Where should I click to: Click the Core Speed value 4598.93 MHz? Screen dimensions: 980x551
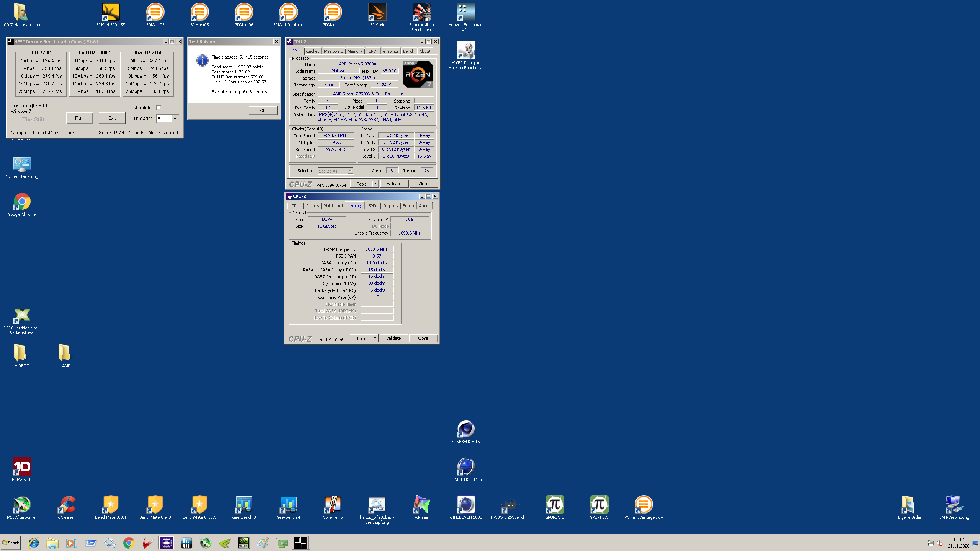[x=336, y=135]
